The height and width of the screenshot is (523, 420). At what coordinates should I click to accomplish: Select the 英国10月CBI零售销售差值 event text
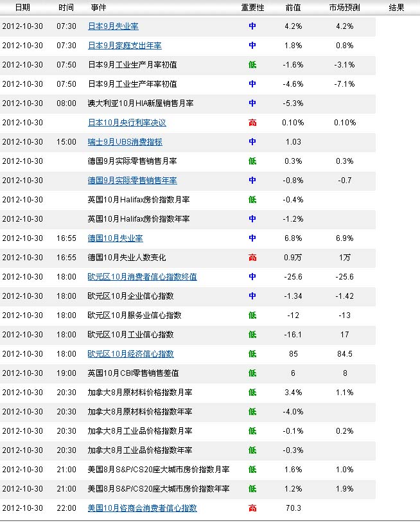134,373
